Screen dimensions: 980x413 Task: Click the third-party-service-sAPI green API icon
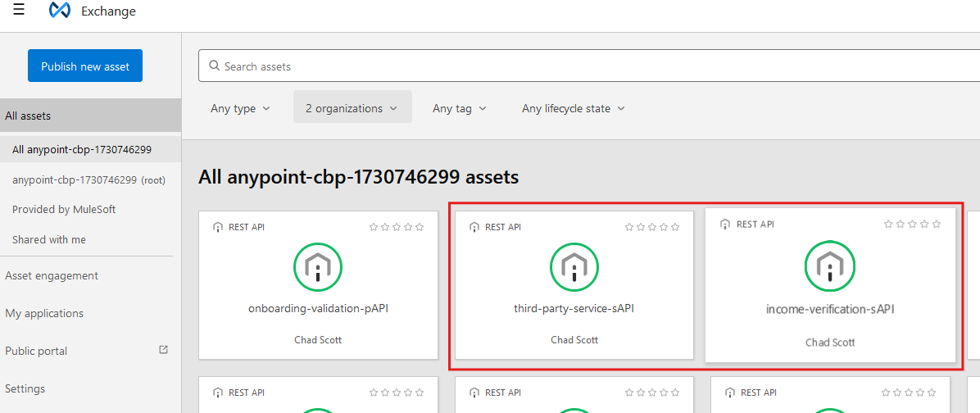click(574, 267)
